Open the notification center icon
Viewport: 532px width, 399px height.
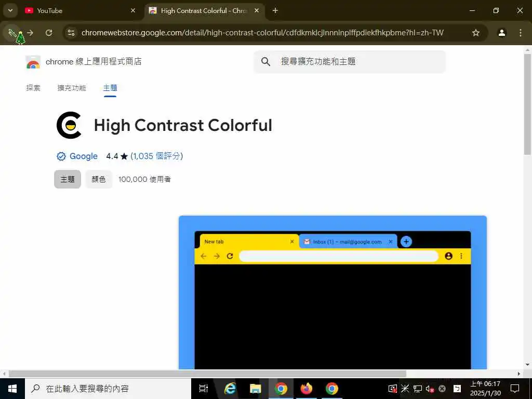(515, 389)
